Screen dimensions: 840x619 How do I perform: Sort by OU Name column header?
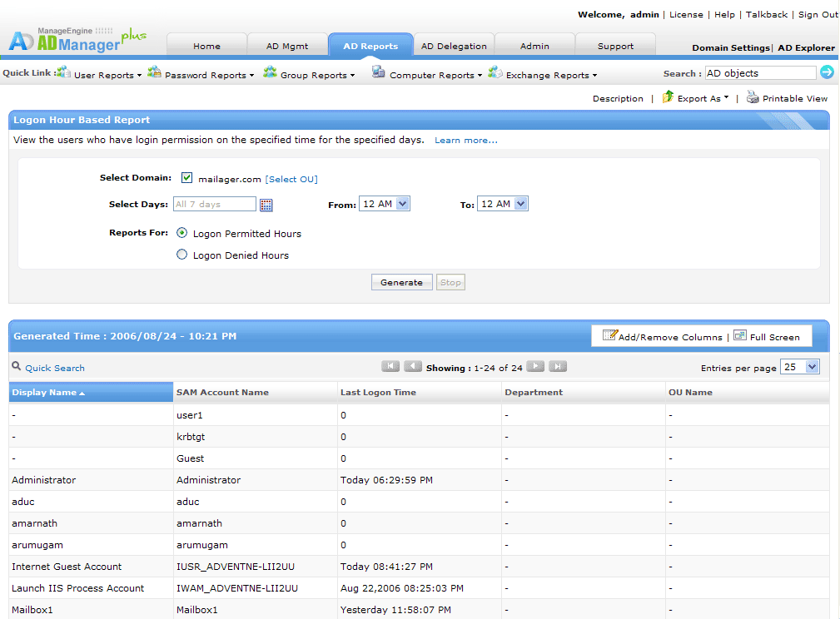[748, 392]
